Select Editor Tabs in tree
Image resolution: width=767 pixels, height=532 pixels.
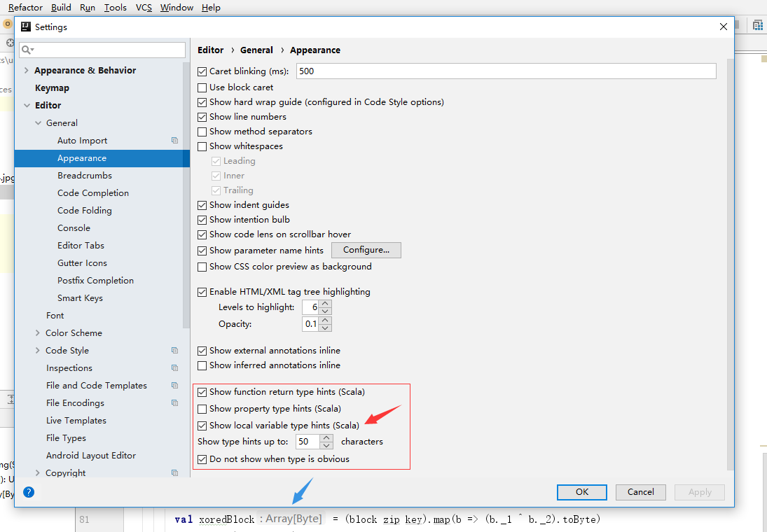click(81, 246)
